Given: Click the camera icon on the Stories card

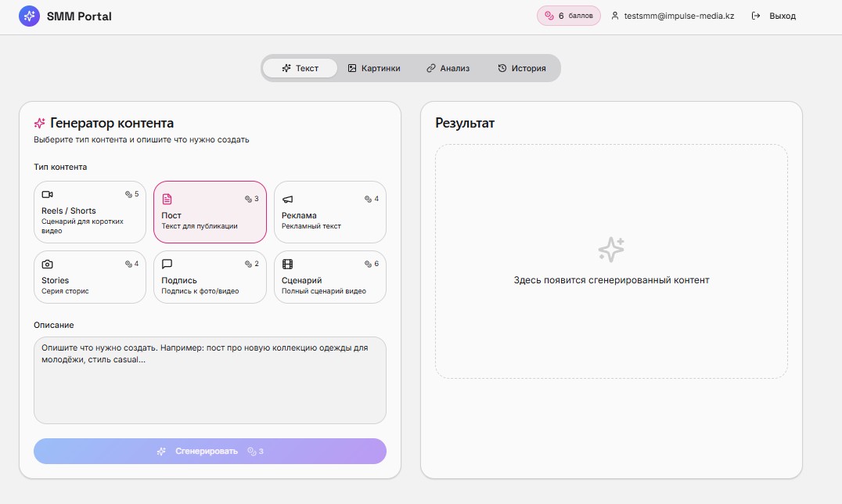Looking at the screenshot, I should point(46,264).
